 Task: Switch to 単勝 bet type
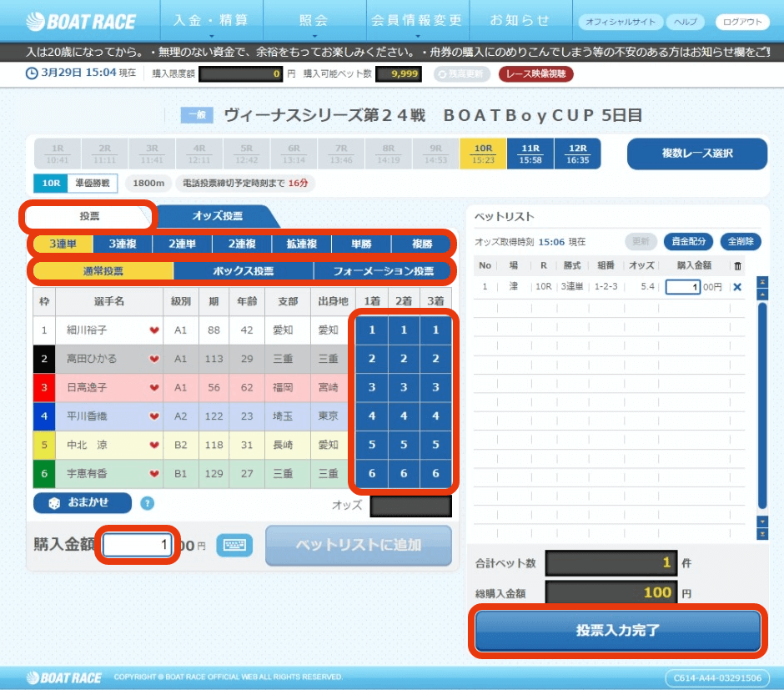tap(361, 244)
